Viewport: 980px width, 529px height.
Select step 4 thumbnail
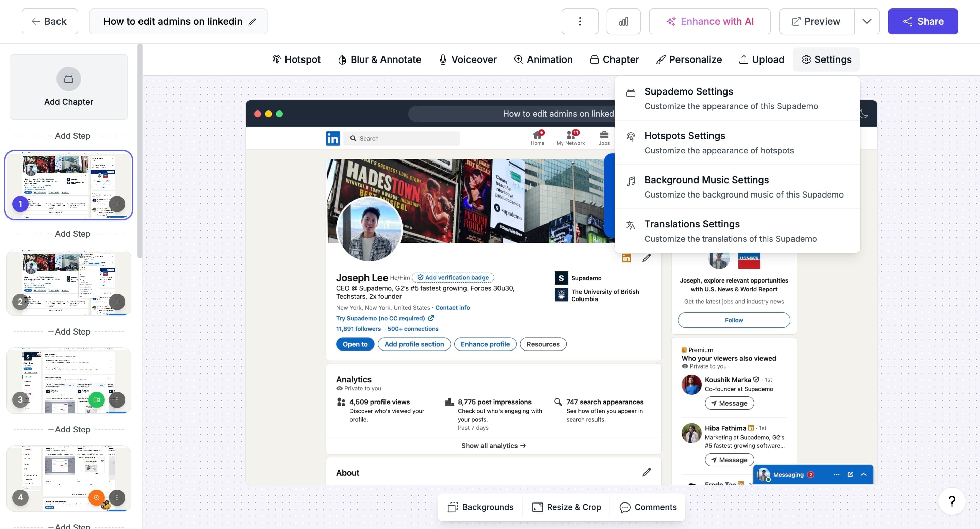pos(68,478)
